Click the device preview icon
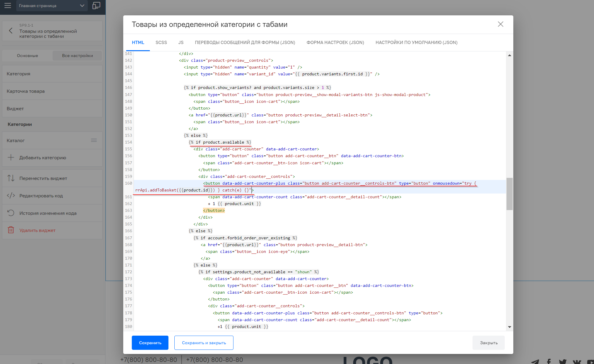Image resolution: width=594 pixels, height=364 pixels. point(96,6)
